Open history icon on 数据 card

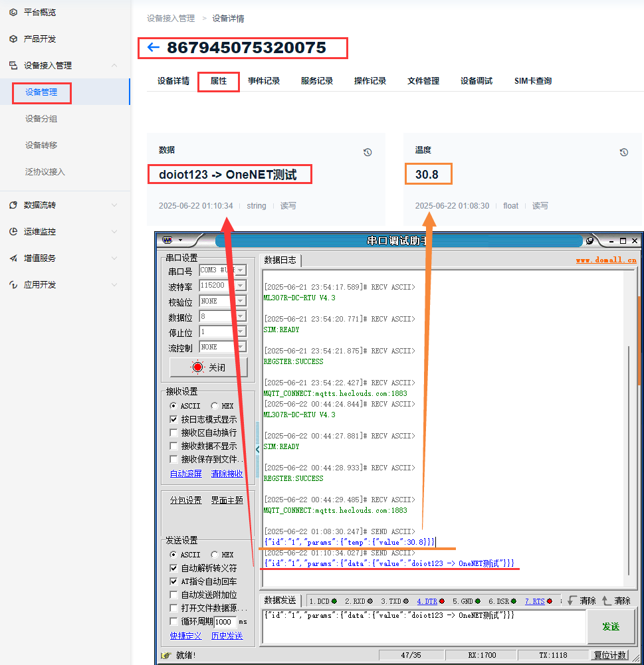click(x=368, y=152)
